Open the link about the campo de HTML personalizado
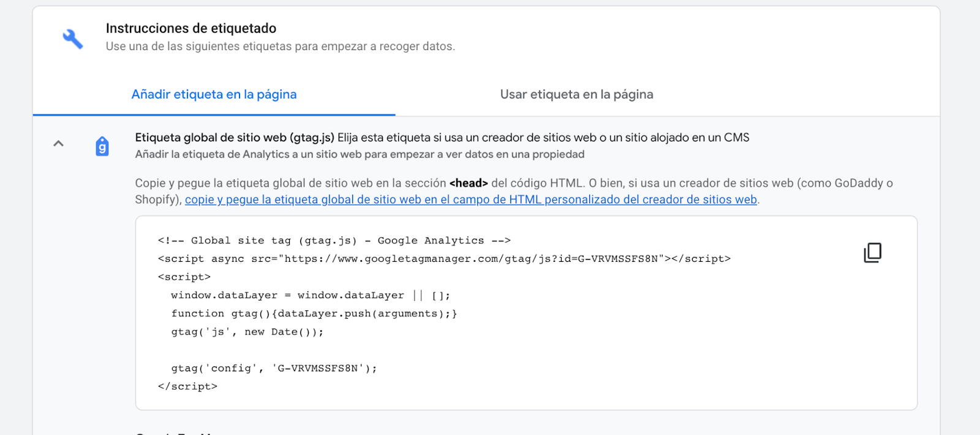980x435 pixels. (470, 200)
